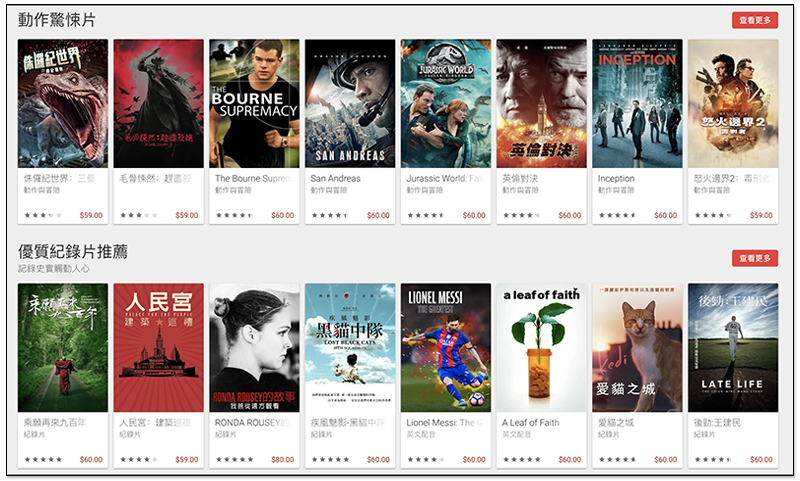800x481 pixels.
Task: Click the title 'Lionel Messi: The G'
Action: point(445,422)
